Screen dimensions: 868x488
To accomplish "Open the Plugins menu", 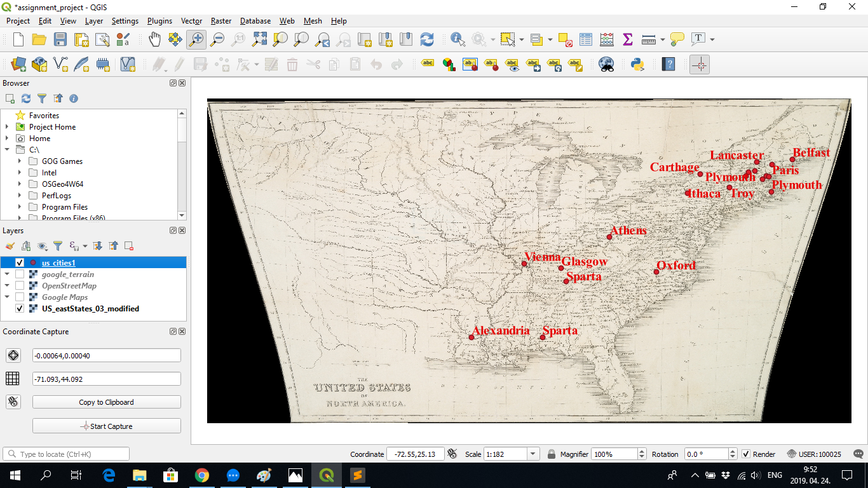I will click(x=159, y=21).
